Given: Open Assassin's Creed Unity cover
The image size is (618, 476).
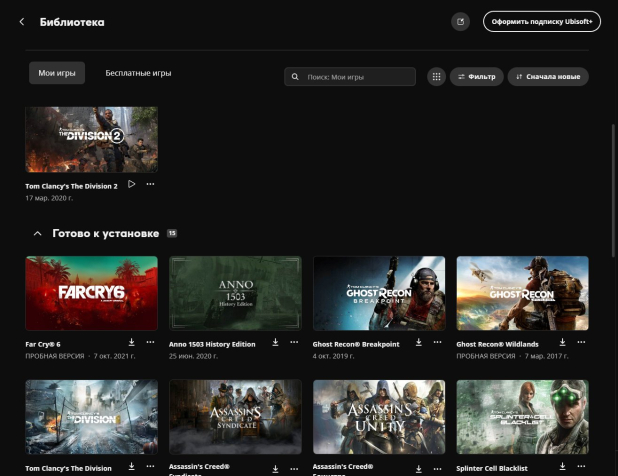Looking at the screenshot, I should 379,417.
